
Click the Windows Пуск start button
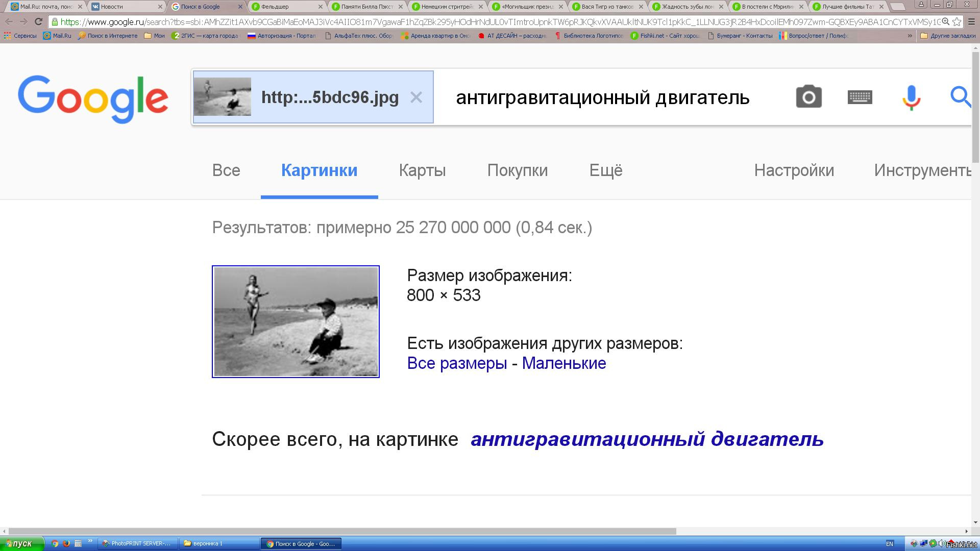[21, 543]
